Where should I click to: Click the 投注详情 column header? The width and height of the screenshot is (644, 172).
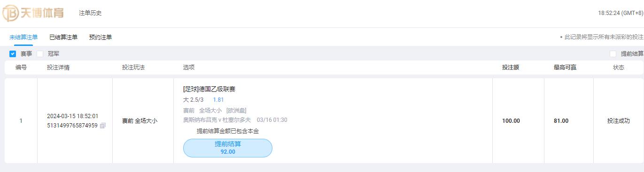58,67
